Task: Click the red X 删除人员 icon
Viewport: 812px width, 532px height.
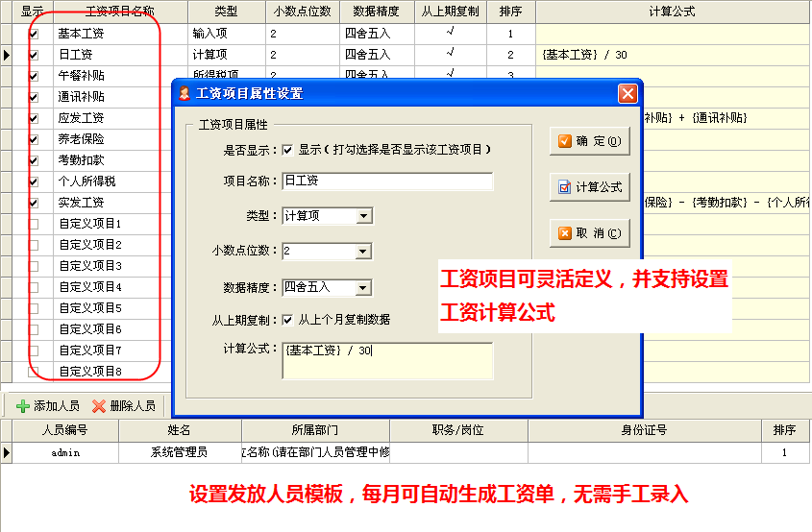Action: (99, 406)
